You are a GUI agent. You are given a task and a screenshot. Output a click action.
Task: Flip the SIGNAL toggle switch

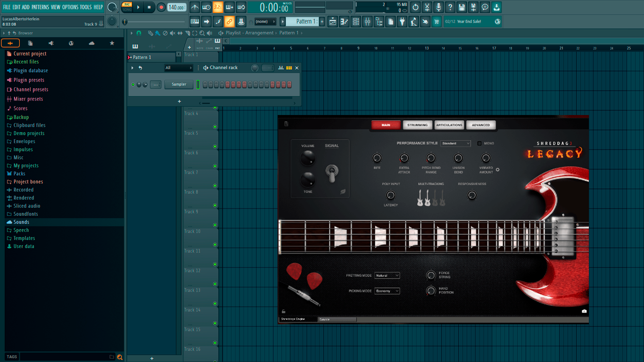click(x=331, y=173)
